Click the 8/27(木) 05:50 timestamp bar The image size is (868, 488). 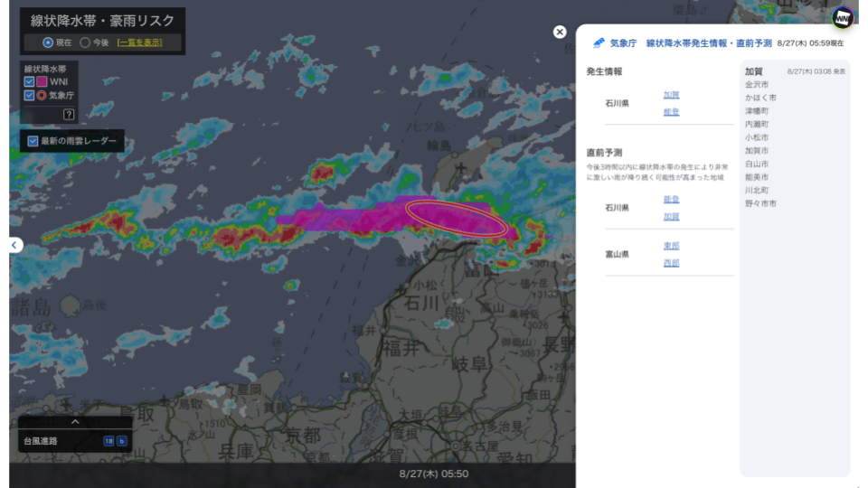(433, 474)
